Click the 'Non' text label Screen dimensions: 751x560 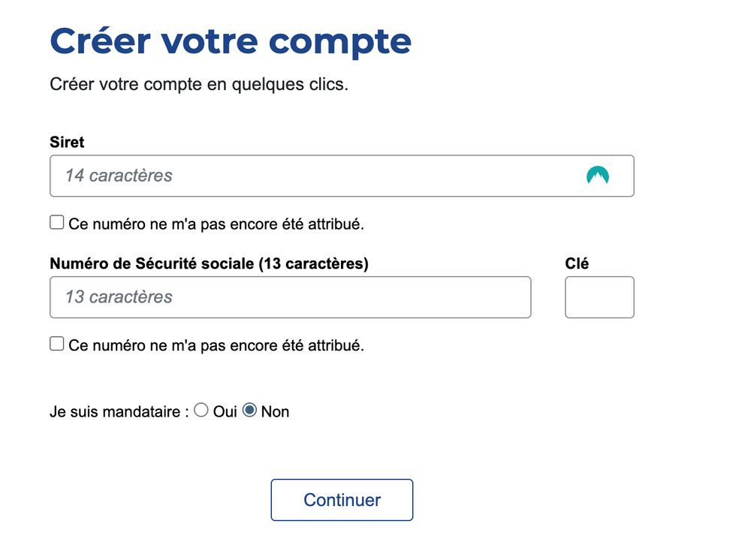pyautogui.click(x=275, y=411)
